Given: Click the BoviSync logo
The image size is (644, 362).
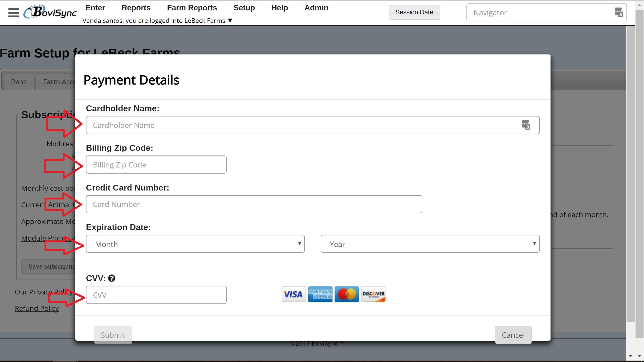Looking at the screenshot, I should pyautogui.click(x=50, y=12).
